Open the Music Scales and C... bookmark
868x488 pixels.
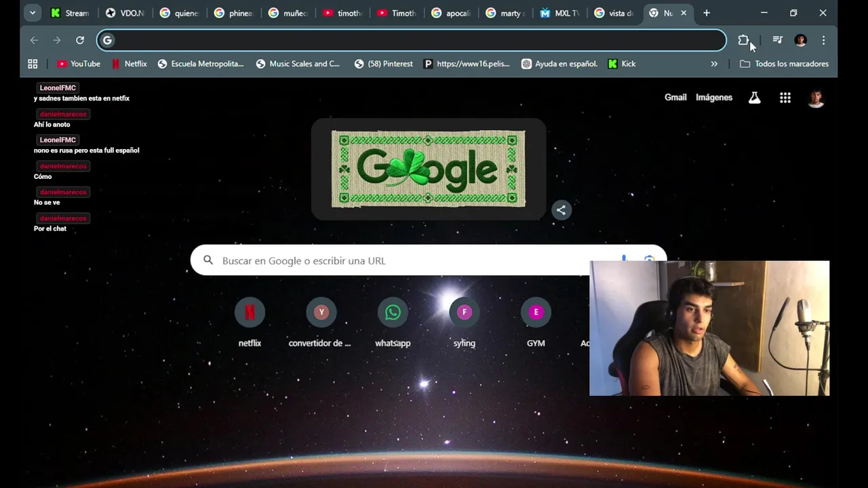pos(298,64)
